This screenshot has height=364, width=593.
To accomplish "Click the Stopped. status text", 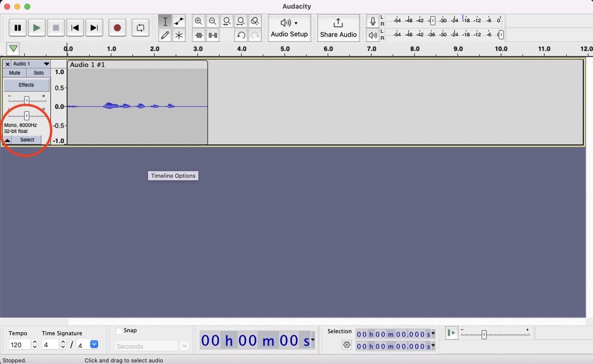I will click(x=14, y=360).
